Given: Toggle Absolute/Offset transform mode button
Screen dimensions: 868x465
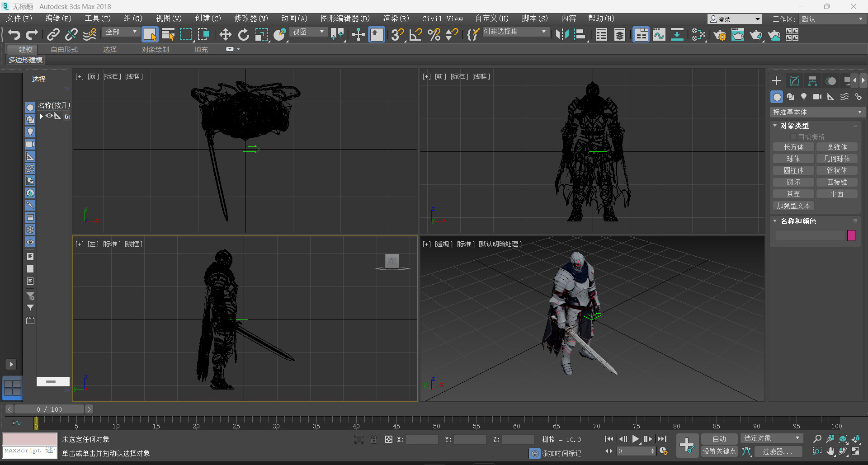Looking at the screenshot, I should 388,439.
